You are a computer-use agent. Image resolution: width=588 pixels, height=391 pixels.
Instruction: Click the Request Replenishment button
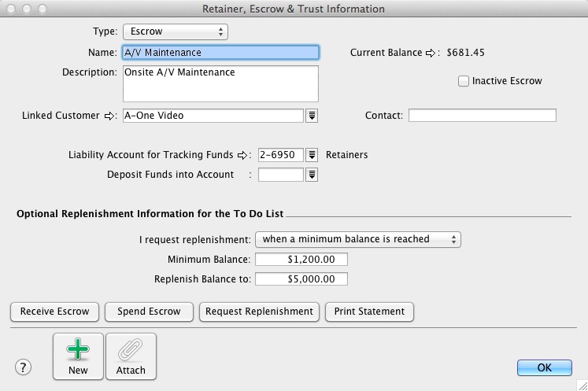point(259,312)
